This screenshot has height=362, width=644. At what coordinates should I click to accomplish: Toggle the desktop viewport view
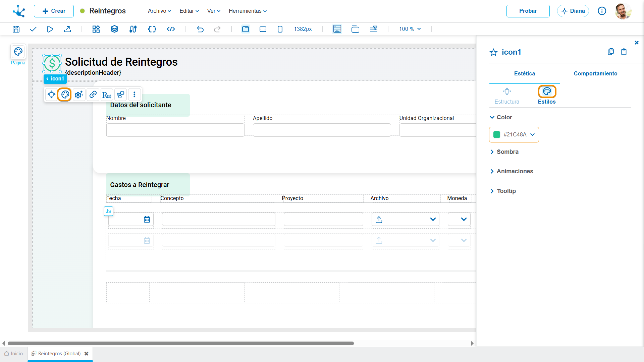tap(246, 29)
